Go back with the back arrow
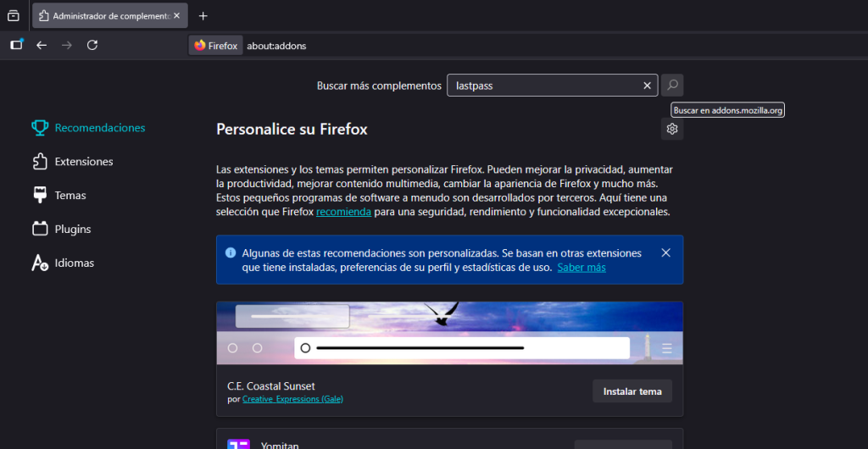Viewport: 868px width, 449px height. tap(42, 45)
